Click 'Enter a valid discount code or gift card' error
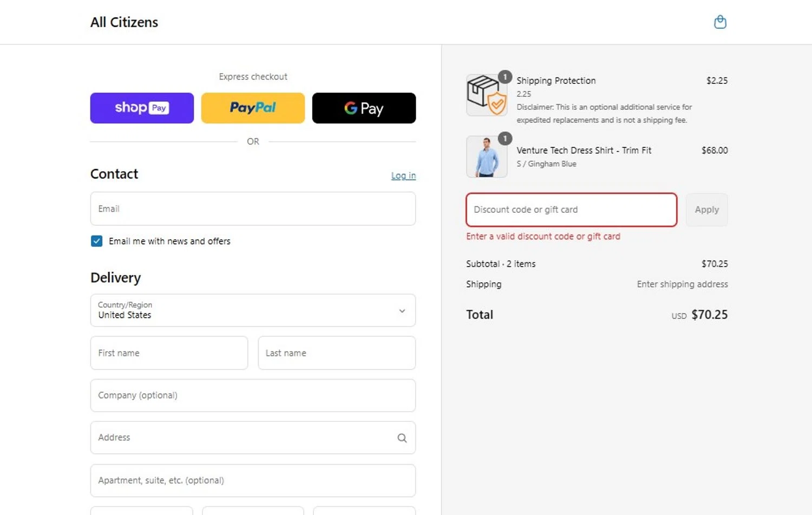The image size is (812, 515). 543,236
